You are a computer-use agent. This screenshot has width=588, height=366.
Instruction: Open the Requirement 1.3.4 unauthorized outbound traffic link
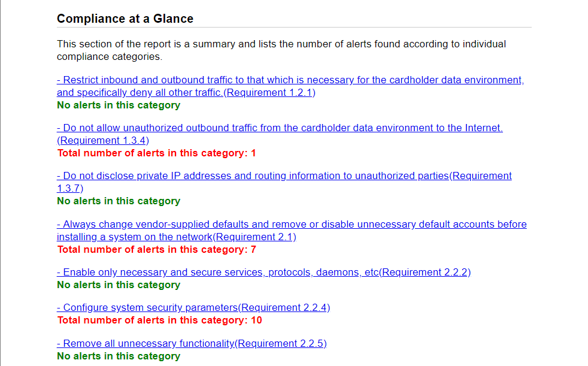(x=280, y=134)
